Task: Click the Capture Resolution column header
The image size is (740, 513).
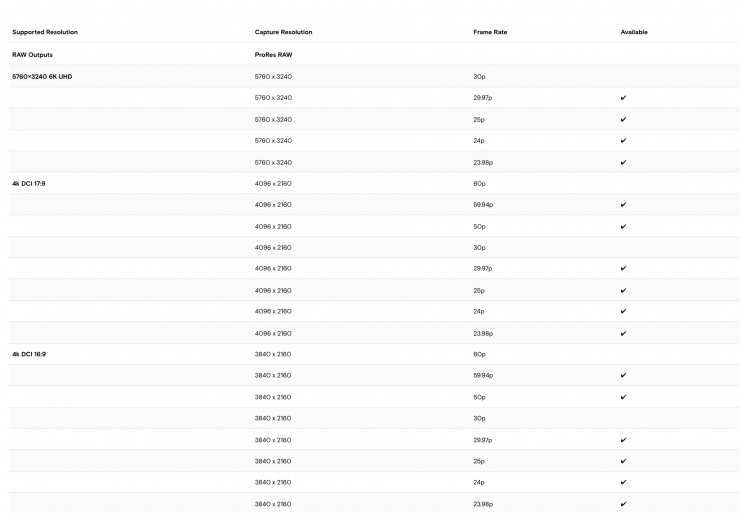Action: click(283, 32)
